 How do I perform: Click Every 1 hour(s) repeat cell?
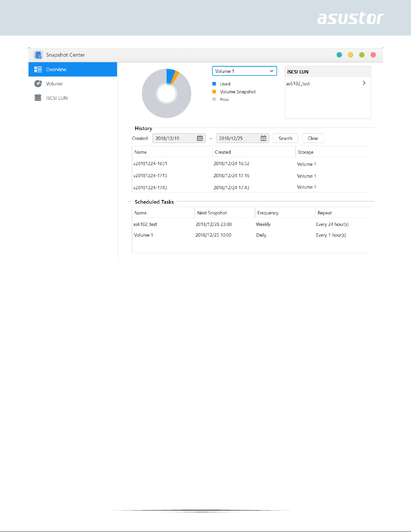point(331,235)
